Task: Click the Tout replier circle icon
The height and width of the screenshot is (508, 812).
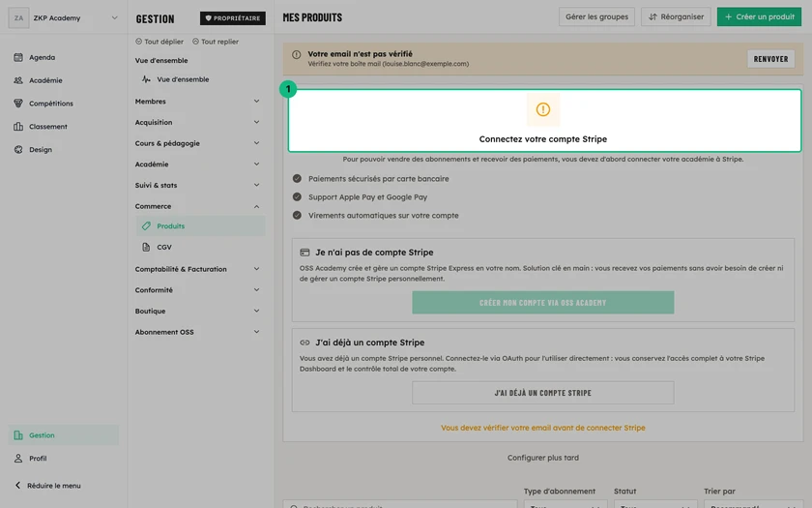Action: [x=195, y=42]
